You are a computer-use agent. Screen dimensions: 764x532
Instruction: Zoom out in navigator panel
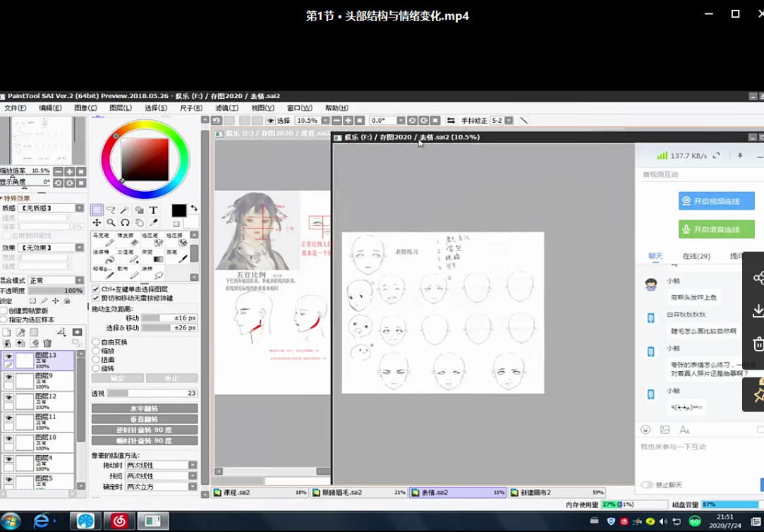coord(58,171)
